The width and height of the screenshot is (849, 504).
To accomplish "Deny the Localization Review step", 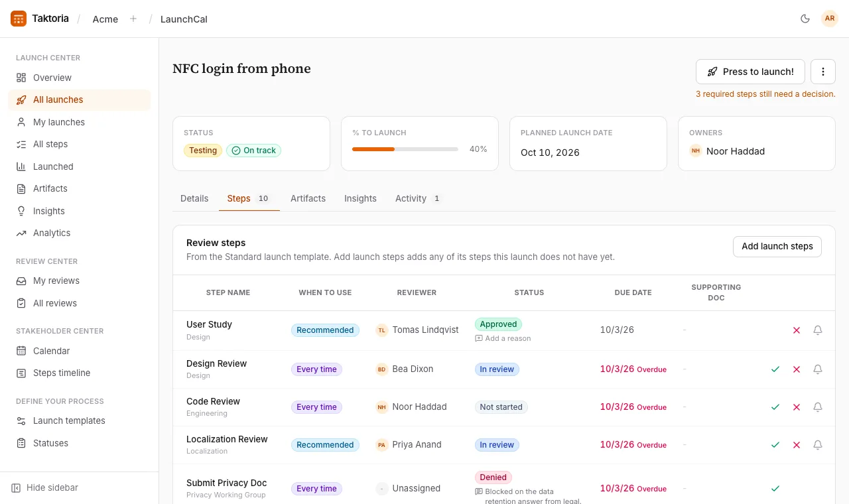I will pos(797,445).
